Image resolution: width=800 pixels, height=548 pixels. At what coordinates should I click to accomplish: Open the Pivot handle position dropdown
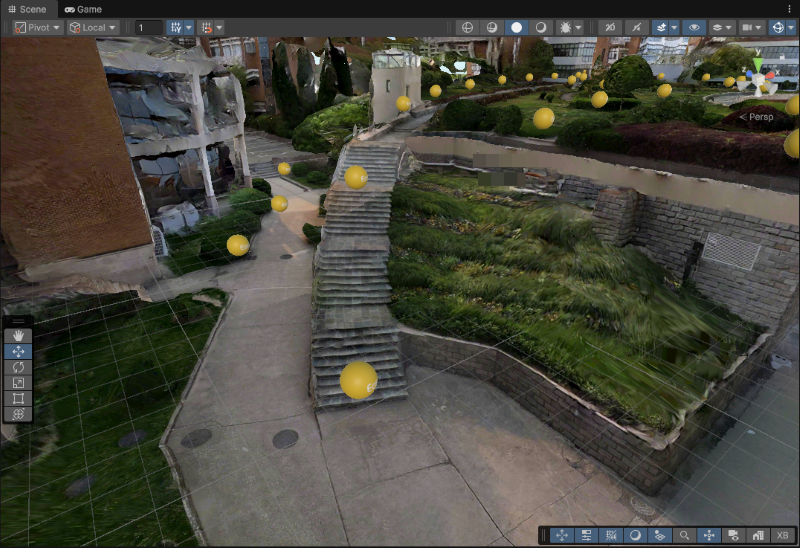[x=37, y=27]
